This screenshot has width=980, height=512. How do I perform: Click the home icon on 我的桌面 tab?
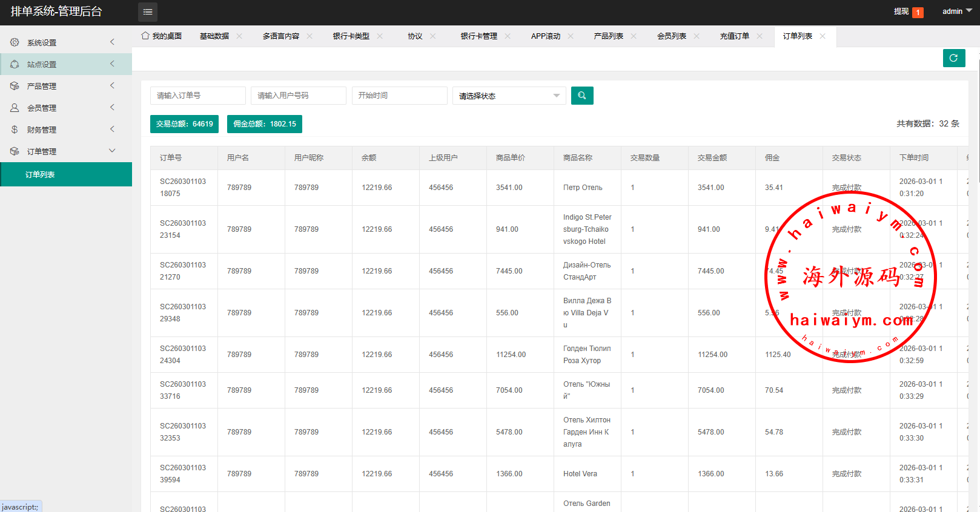tap(145, 36)
